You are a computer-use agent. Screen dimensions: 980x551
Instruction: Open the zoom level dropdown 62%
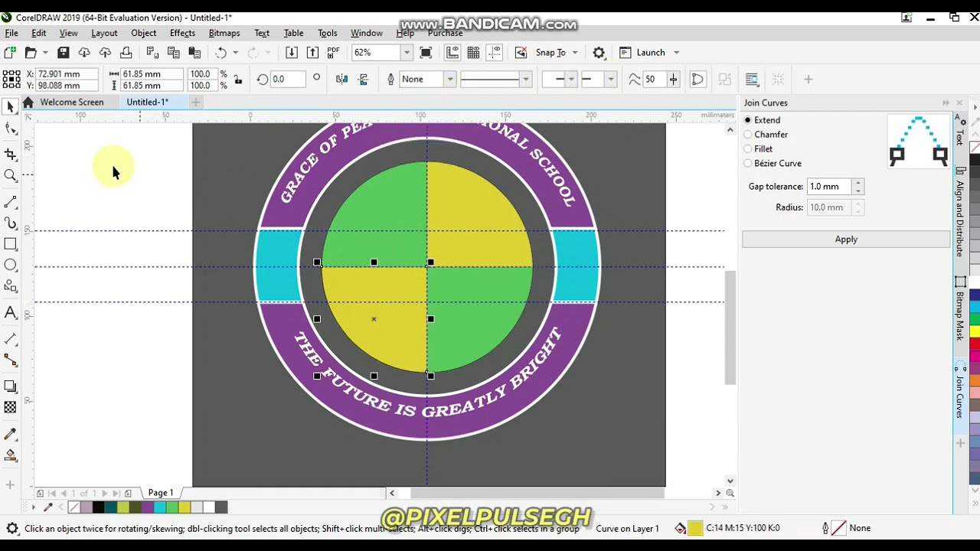[407, 52]
